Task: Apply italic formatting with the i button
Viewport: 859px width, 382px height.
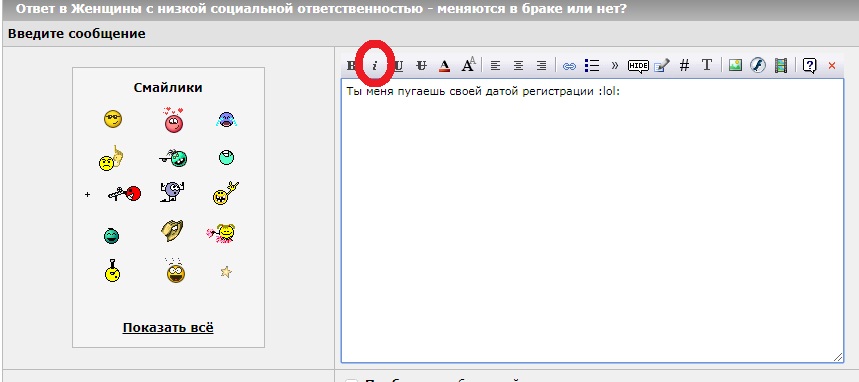Action: (x=375, y=66)
